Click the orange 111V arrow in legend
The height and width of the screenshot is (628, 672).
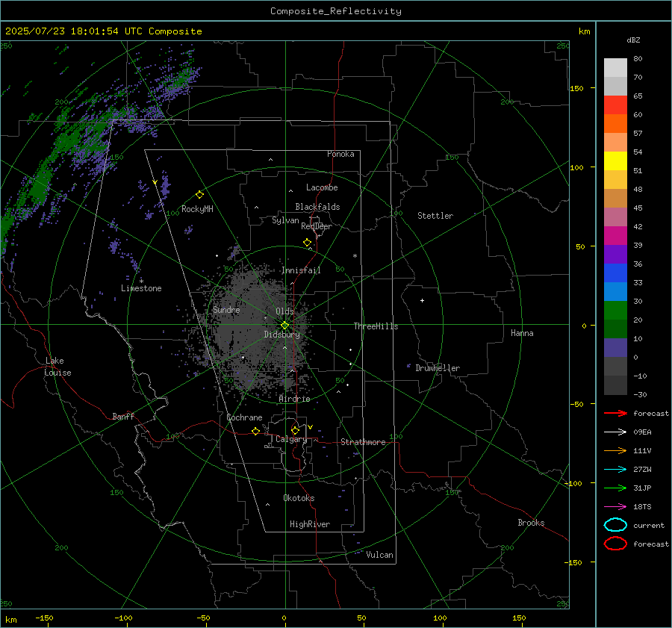(615, 450)
